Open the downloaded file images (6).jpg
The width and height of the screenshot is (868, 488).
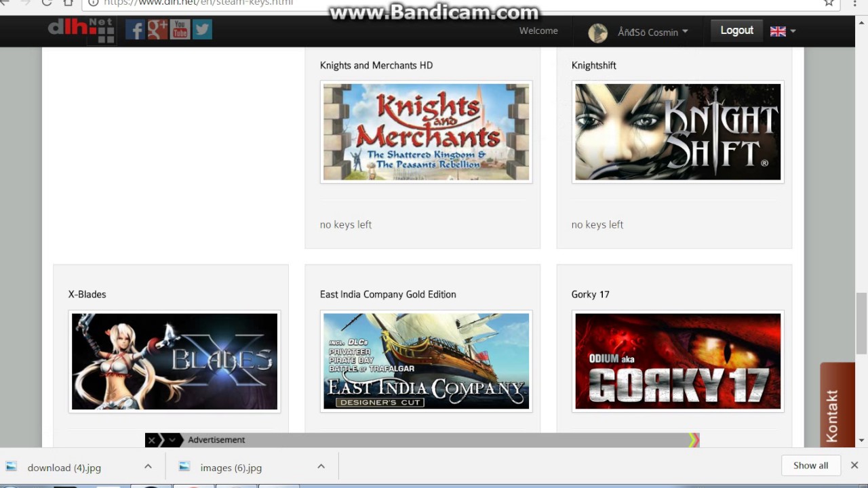click(231, 468)
